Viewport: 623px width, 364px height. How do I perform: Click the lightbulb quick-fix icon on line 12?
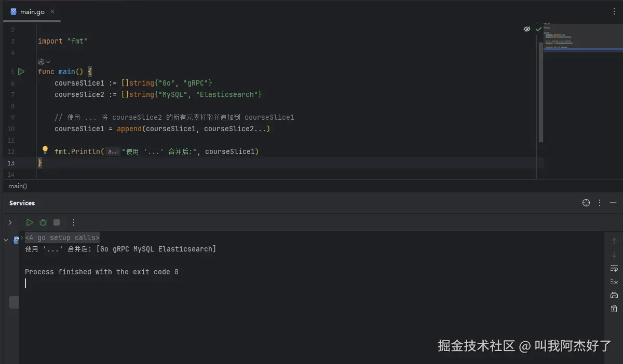45,150
